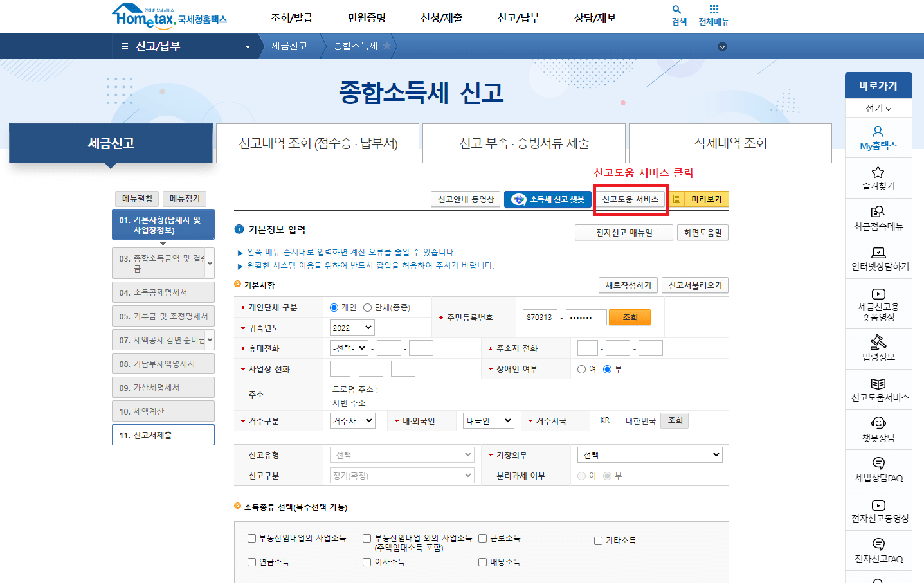Collapse the 바로가기 panel via 접기
Image resolution: width=924 pixels, height=583 pixels.
[x=878, y=108]
